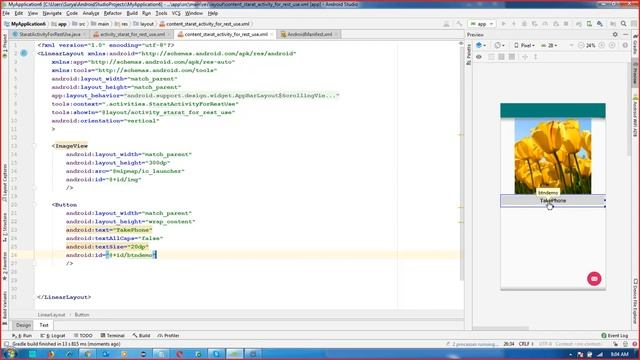Open the Layout Captures tool window
Screen dimensions: 640x360
[4, 182]
